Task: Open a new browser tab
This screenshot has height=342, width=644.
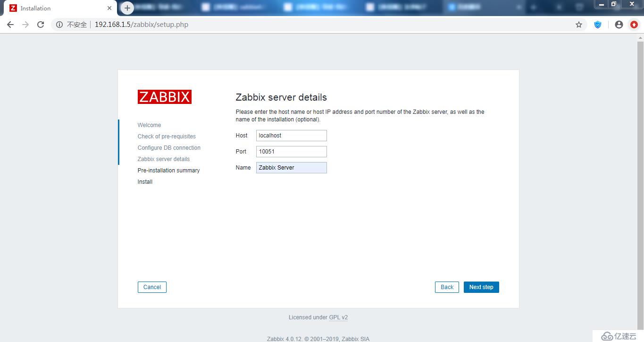Action: coord(127,8)
